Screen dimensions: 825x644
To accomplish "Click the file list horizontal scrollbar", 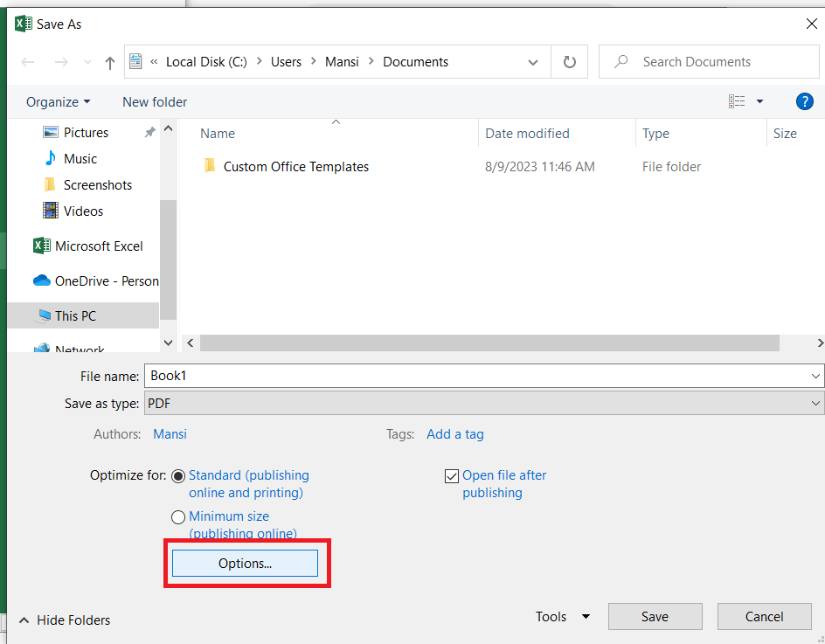I will coord(489,343).
